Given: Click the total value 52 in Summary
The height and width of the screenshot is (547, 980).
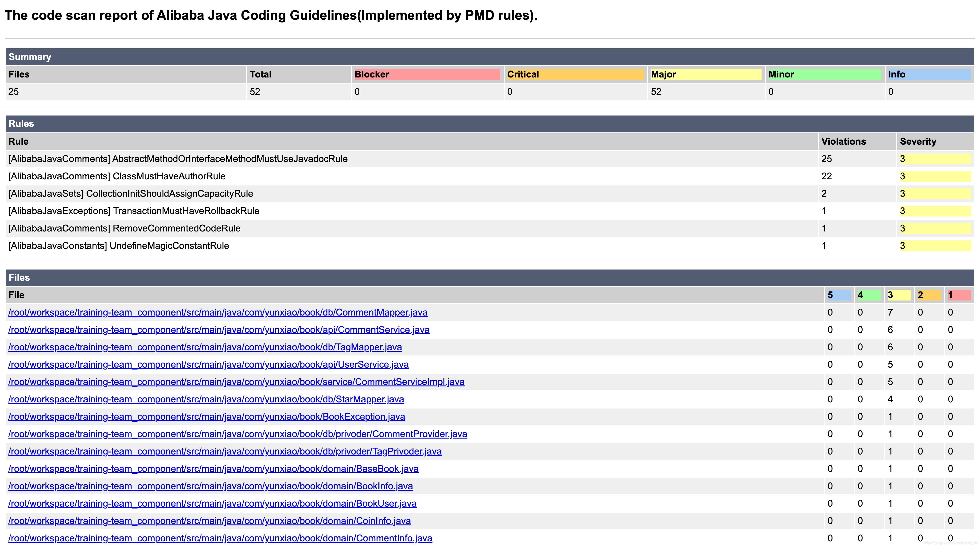Looking at the screenshot, I should (x=255, y=92).
